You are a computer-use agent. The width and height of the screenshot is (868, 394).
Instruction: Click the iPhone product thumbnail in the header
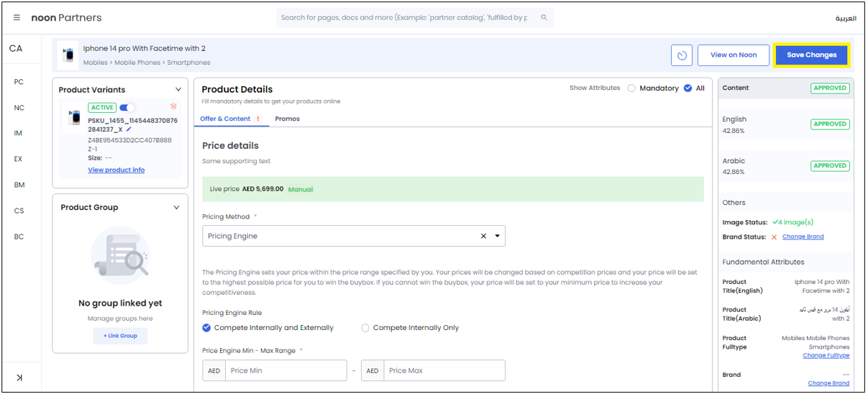pos(68,55)
